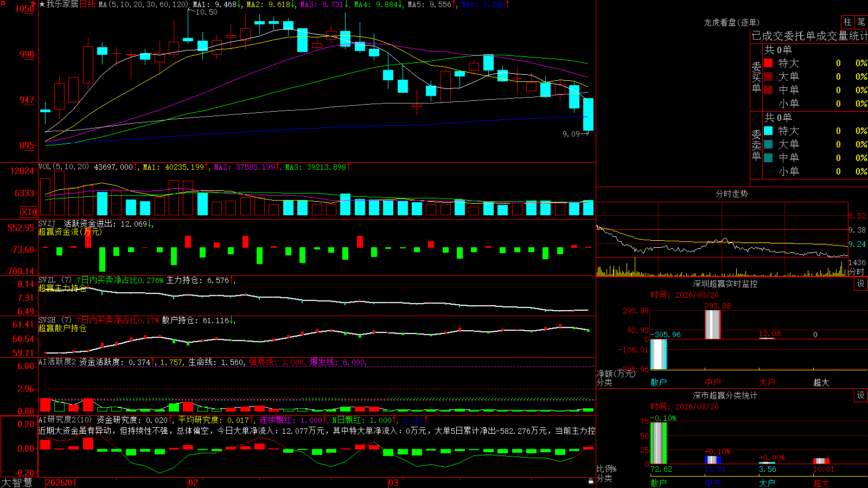Click the 大智慧 logo at the bottom left
The image size is (868, 488).
[x=17, y=483]
